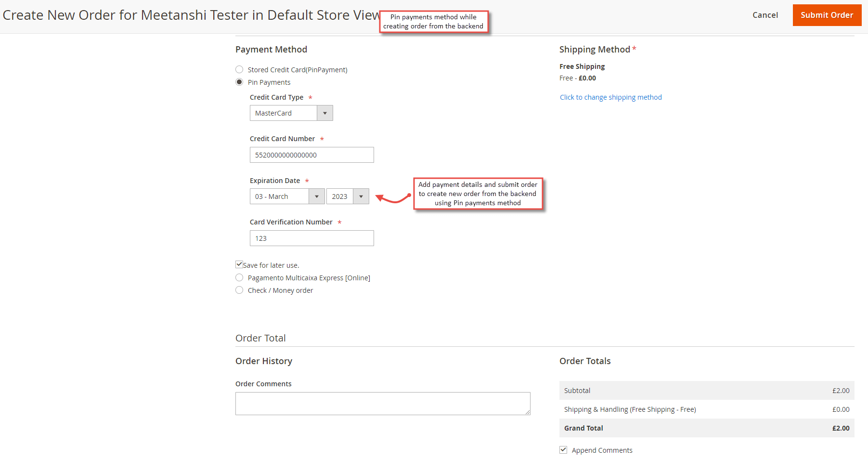Select Check / Money order payment method
Viewport: 868px width, 459px height.
click(239, 290)
